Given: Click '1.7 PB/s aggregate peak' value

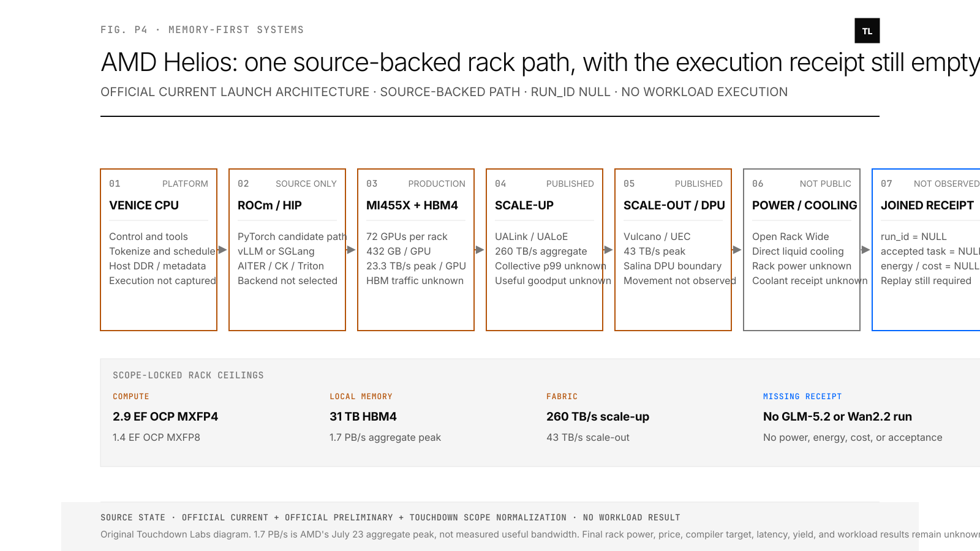Looking at the screenshot, I should click(385, 437).
